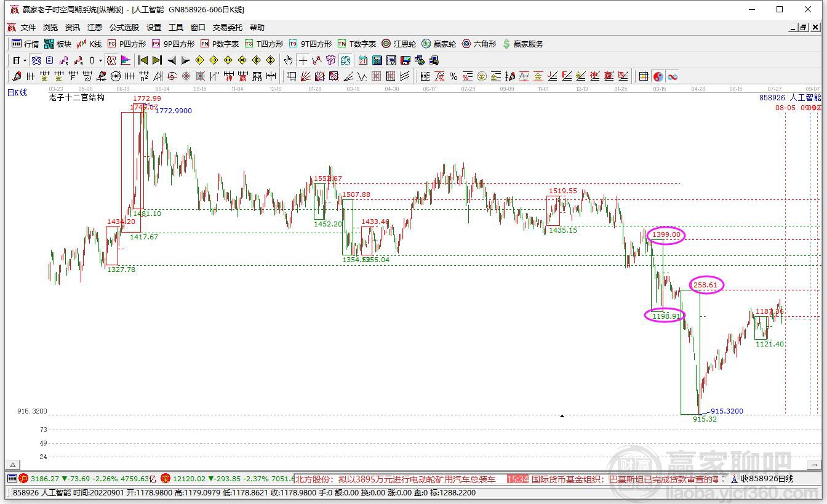Open the 交易委托 menu

click(x=228, y=28)
